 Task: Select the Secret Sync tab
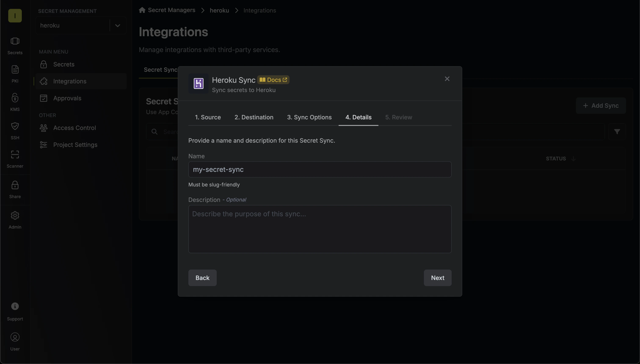[x=160, y=70]
